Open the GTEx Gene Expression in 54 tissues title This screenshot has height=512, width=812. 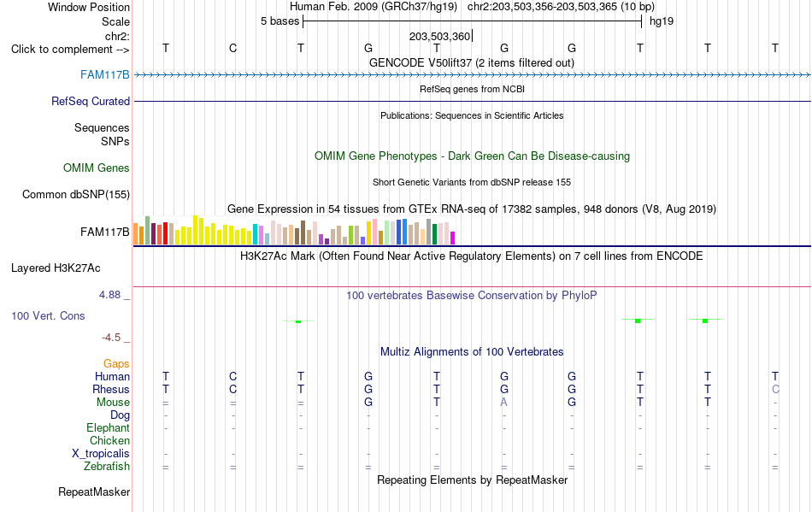(x=472, y=209)
